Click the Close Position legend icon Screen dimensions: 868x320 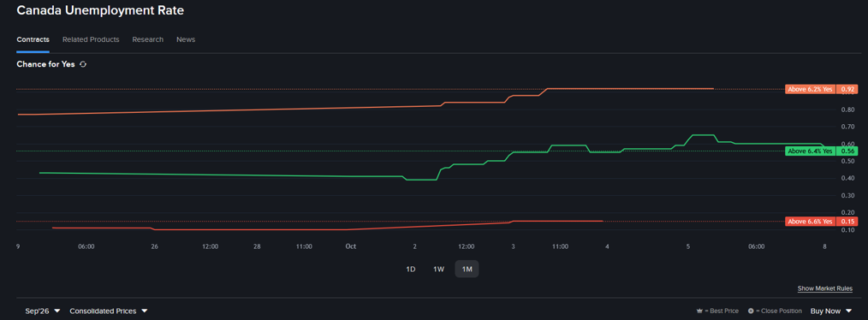(751, 311)
